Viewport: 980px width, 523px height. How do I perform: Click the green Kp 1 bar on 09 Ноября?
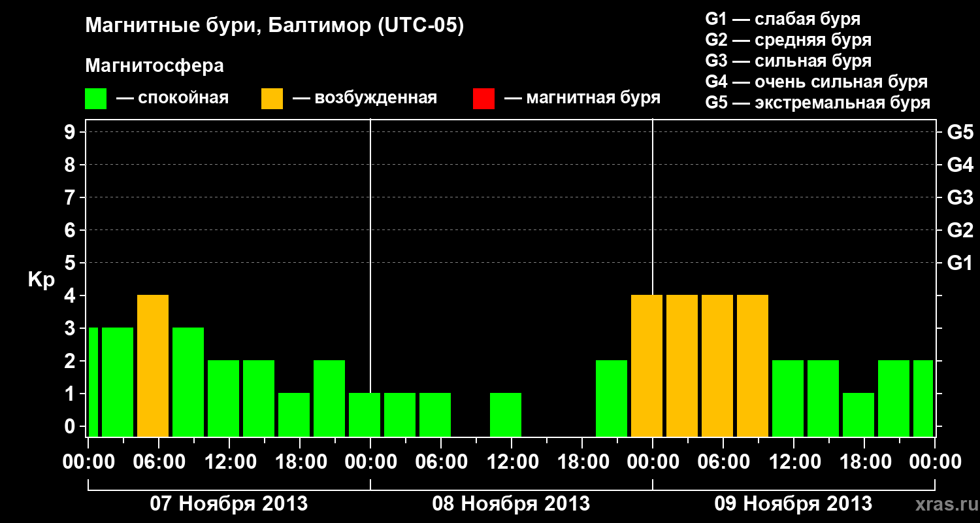(x=858, y=414)
